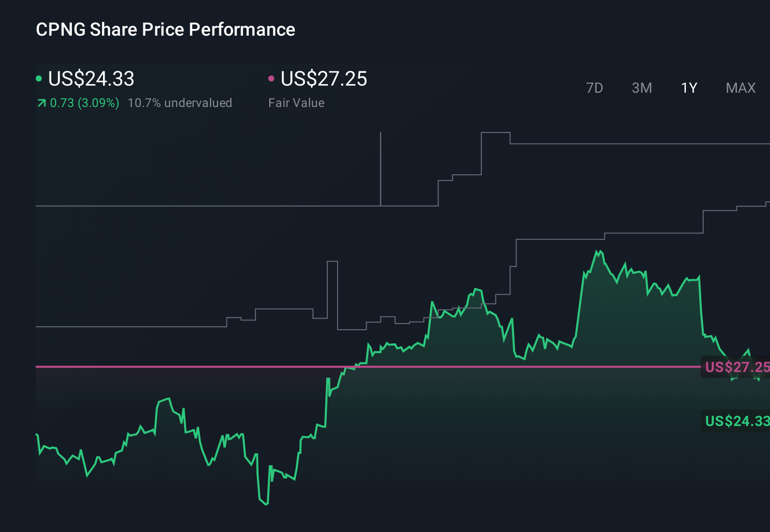Select the US$27.25 label badge on the right
Screen dimensions: 770x532
pos(736,367)
